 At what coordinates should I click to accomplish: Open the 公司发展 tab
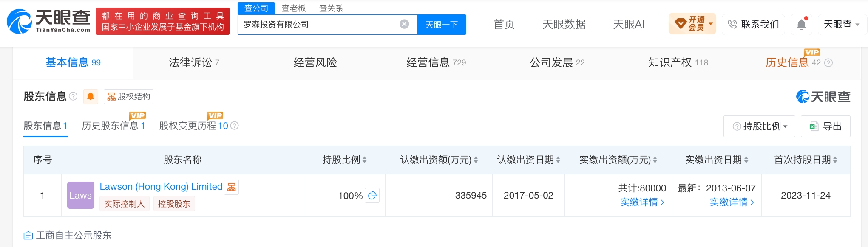coord(557,63)
